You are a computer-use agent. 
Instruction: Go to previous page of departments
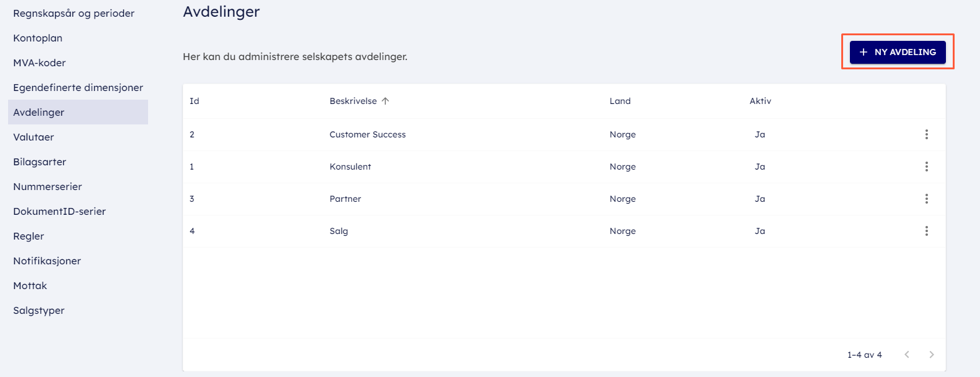[x=907, y=355]
